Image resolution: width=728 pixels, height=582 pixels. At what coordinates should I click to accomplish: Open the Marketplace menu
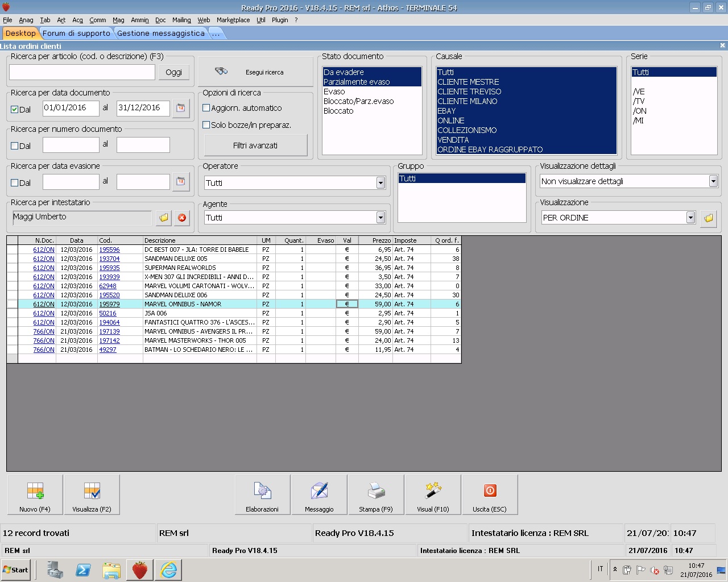point(233,20)
